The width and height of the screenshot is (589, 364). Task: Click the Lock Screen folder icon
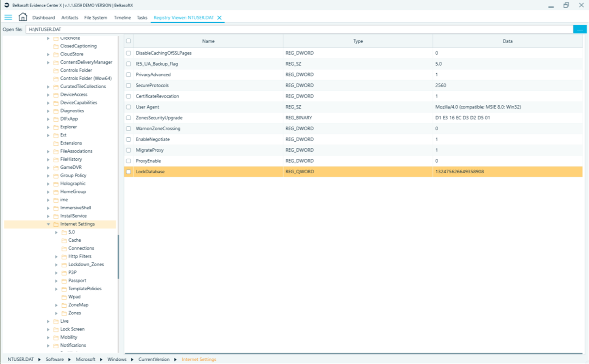(56, 330)
